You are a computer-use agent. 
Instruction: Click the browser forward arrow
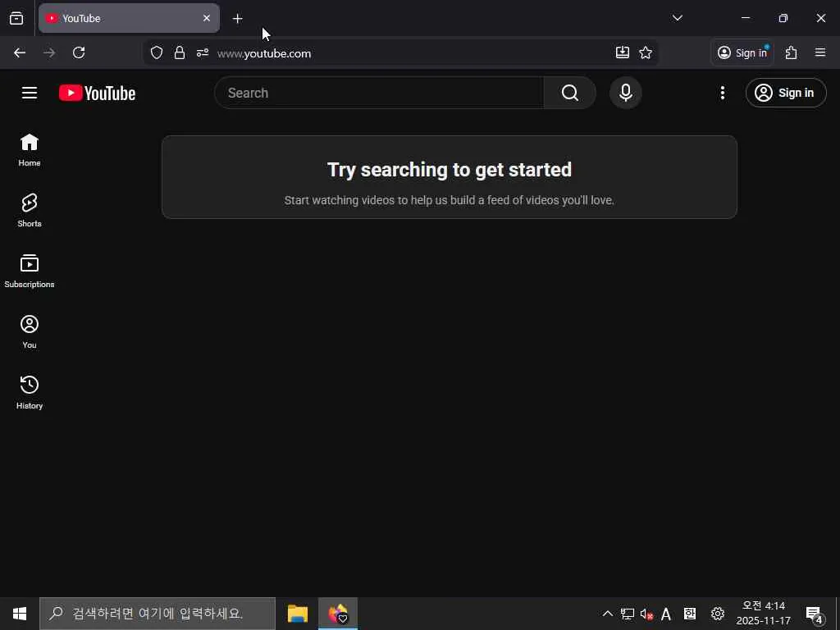tap(49, 52)
